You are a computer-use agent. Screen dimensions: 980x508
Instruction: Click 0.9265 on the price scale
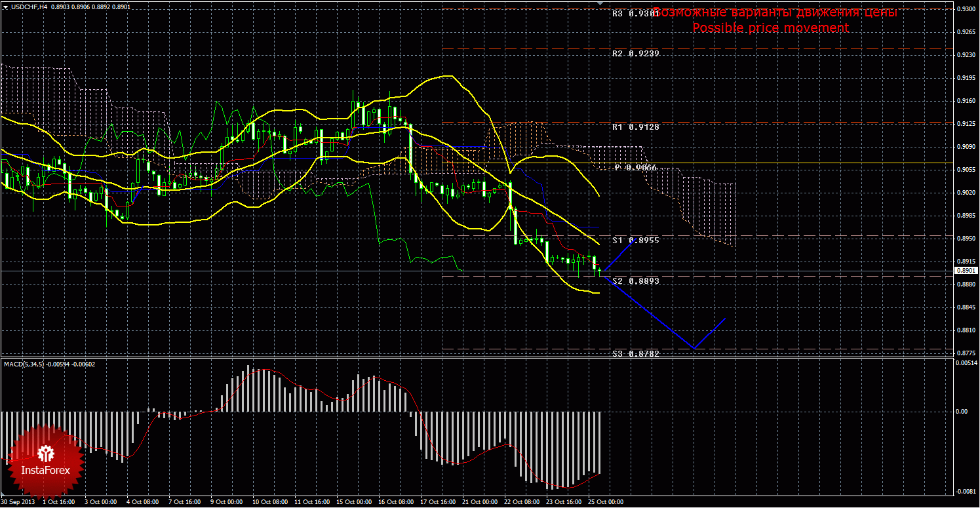(967, 32)
